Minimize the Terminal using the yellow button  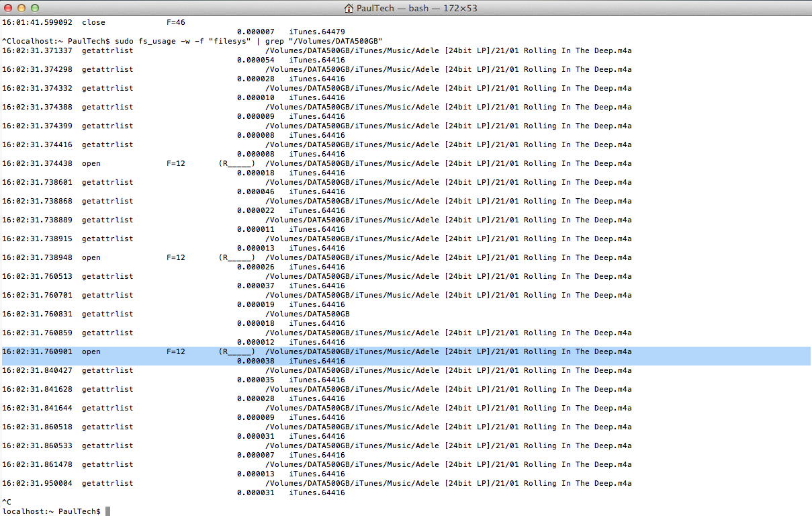pyautogui.click(x=21, y=8)
